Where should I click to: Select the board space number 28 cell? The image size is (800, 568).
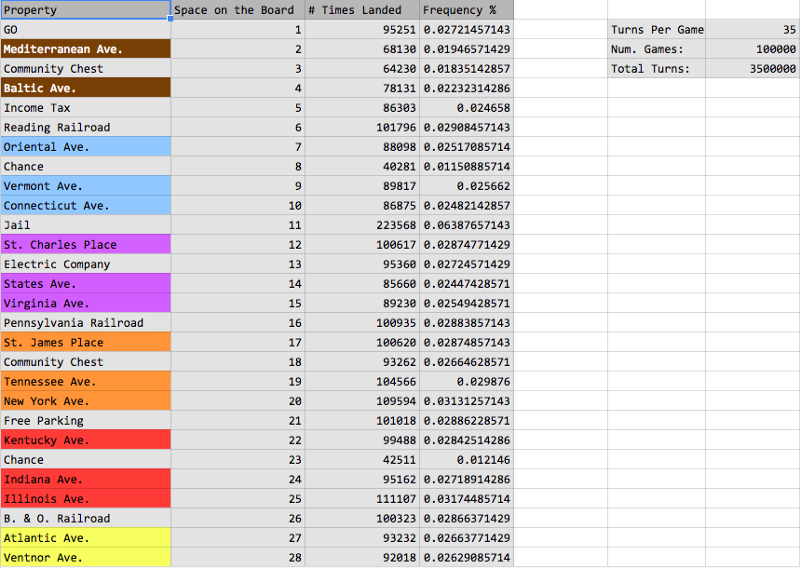pyautogui.click(x=238, y=557)
